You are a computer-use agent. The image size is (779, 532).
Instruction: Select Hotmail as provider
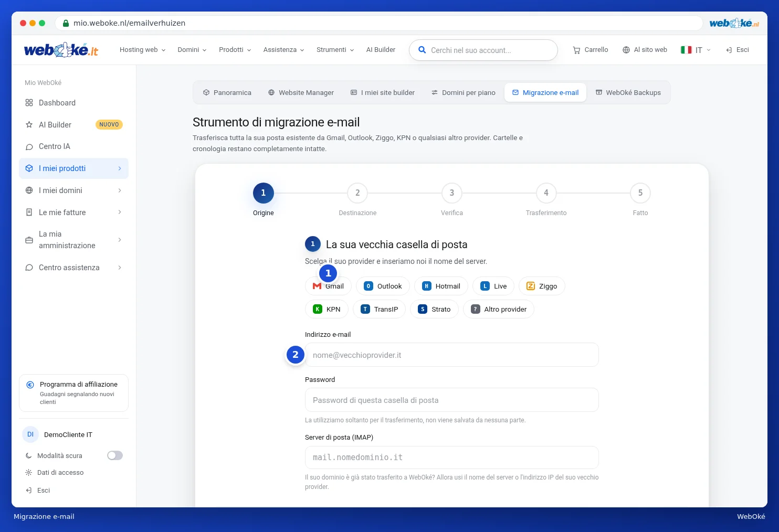point(441,286)
